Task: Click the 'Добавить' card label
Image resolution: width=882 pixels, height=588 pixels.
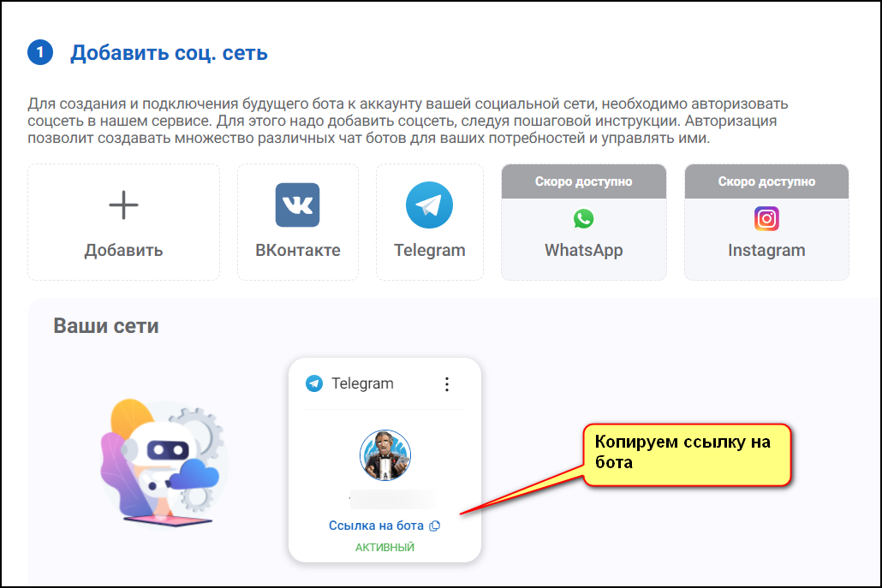Action: click(124, 250)
